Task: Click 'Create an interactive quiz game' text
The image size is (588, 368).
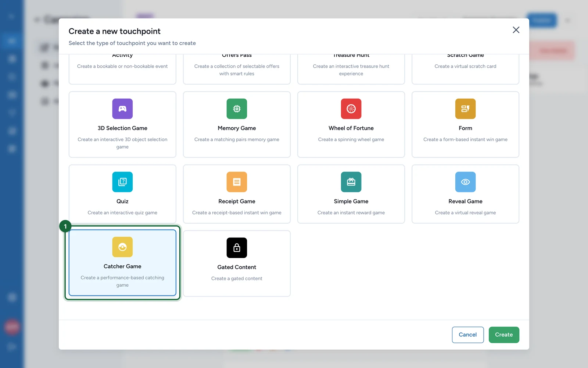Action: point(122,213)
